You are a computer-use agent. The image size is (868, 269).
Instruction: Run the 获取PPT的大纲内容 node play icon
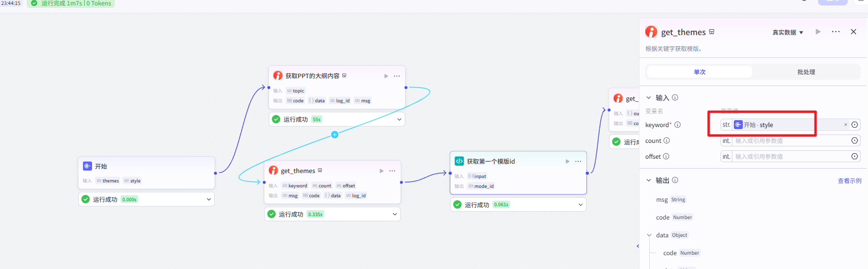coord(386,76)
